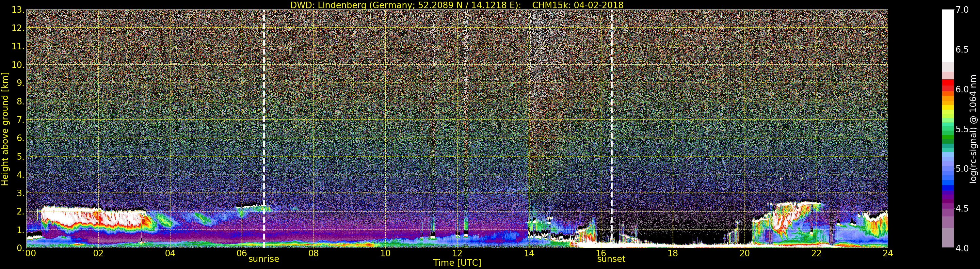Click the '4.' height tick label
This screenshot has width=980, height=269.
(20, 175)
